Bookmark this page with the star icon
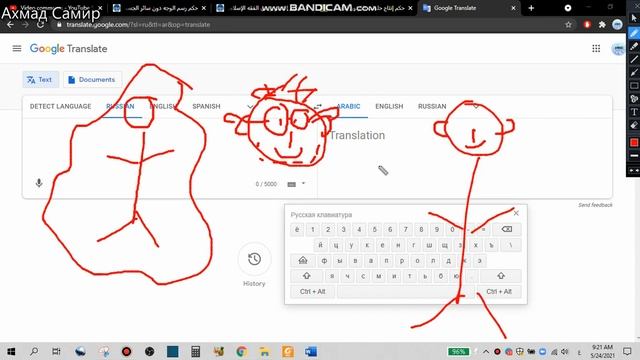640x360 pixels. pos(568,25)
